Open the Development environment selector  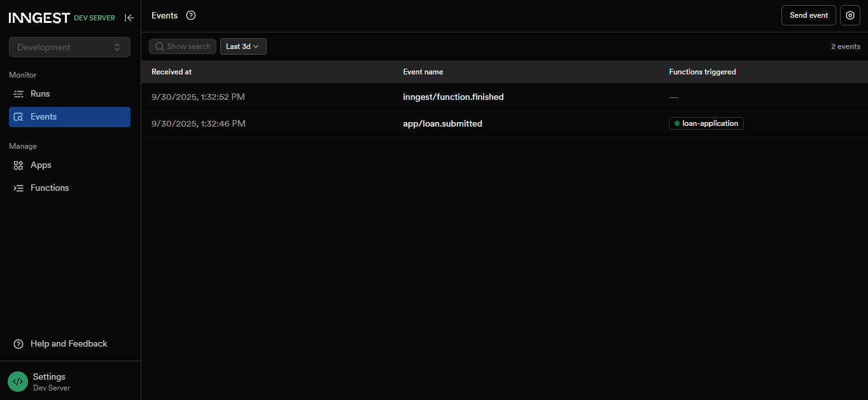click(69, 46)
